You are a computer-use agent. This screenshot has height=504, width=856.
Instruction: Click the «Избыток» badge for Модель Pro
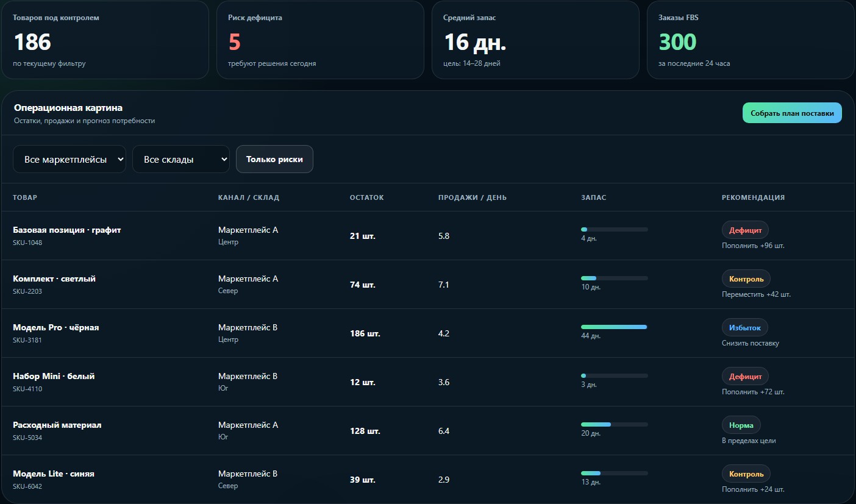click(x=745, y=327)
